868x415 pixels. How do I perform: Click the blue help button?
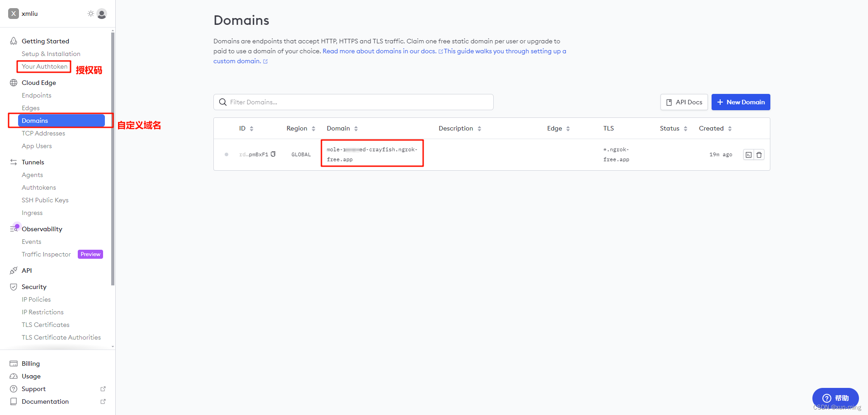(835, 398)
